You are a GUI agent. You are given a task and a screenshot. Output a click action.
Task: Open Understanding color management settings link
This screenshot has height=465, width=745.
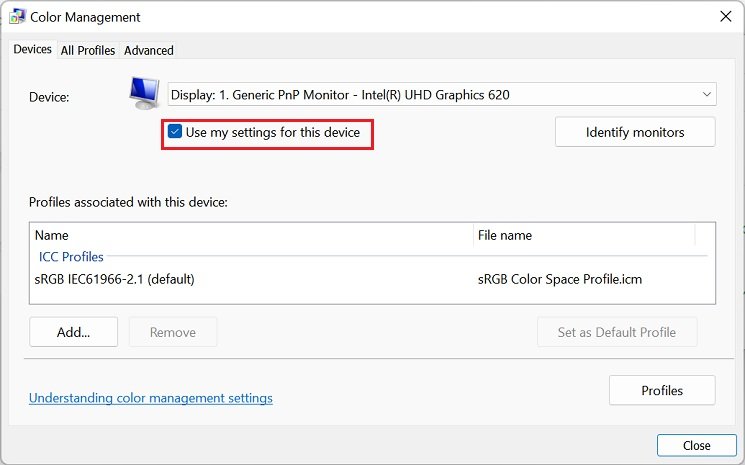(151, 398)
